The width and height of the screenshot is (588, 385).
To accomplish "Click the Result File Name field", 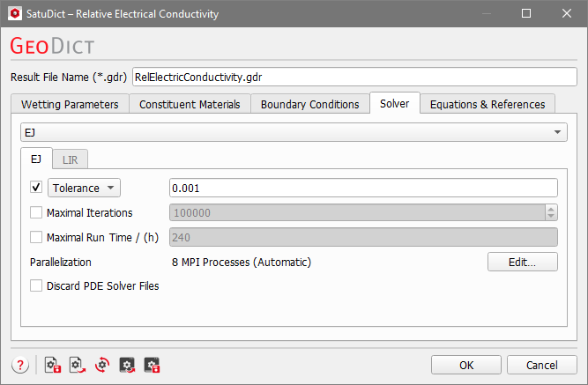I will click(x=354, y=77).
